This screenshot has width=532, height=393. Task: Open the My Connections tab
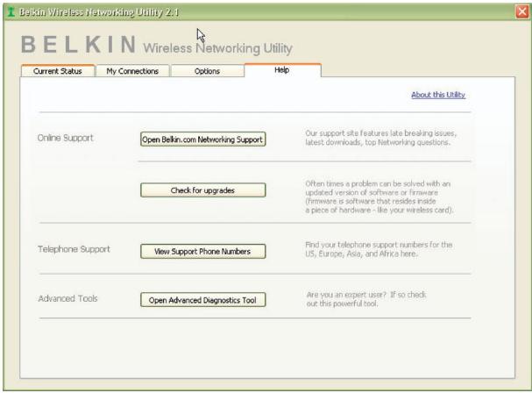[132, 71]
